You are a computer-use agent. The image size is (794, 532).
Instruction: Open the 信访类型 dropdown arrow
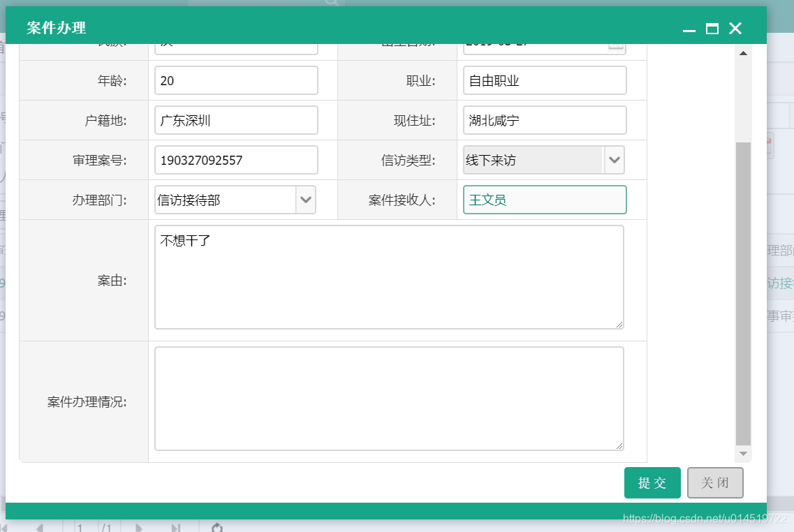[615, 160]
